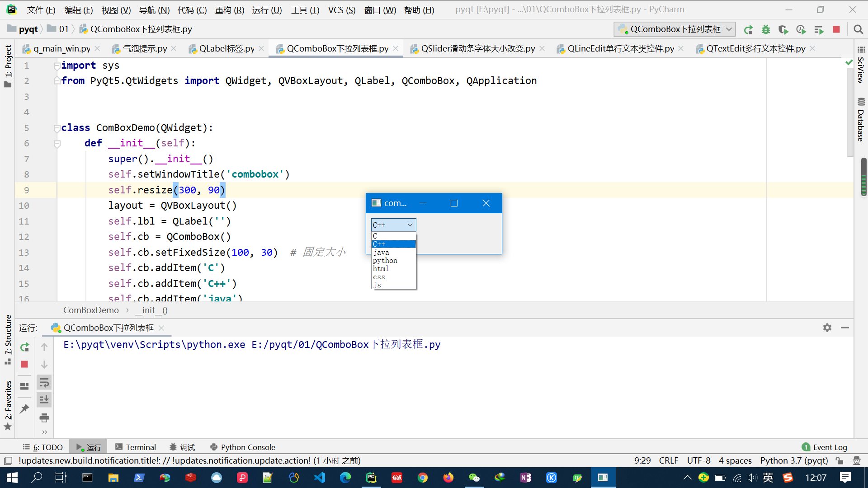868x488 pixels.
Task: Collapse the ComBoxDemo class fold marker
Action: 57,128
